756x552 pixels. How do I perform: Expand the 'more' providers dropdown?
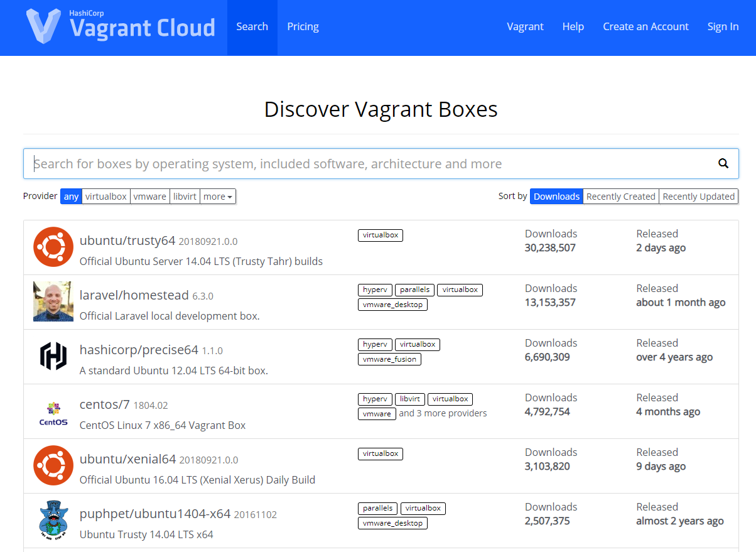point(218,197)
